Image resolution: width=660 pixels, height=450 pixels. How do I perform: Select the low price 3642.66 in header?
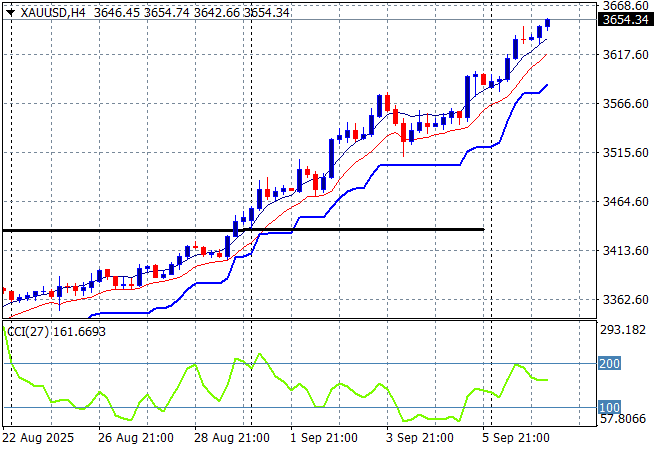click(217, 13)
